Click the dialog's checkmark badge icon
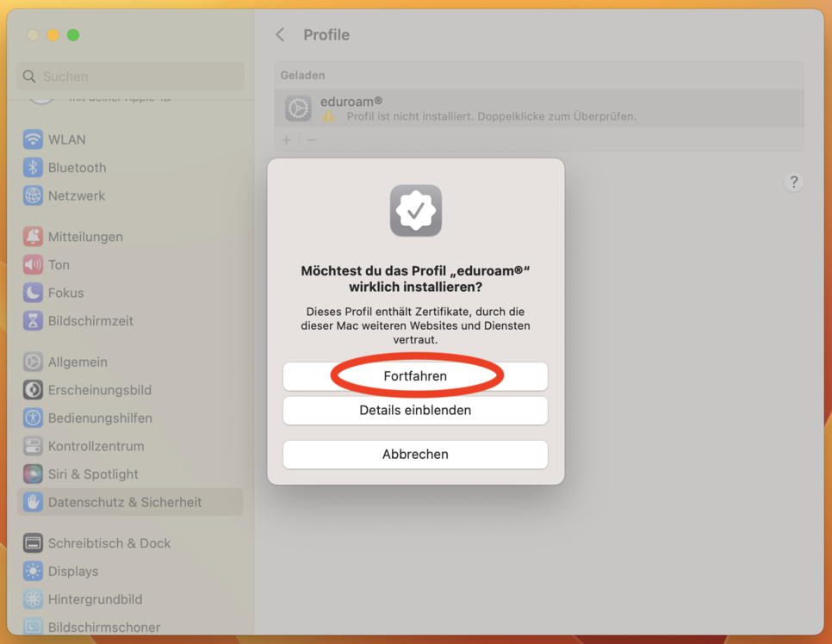 point(416,211)
